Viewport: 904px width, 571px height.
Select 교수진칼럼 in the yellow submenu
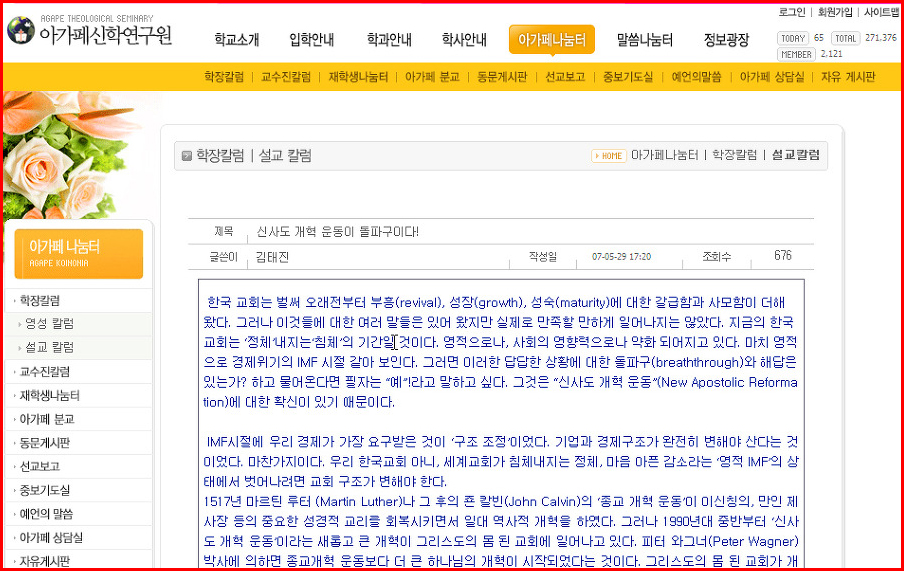click(286, 77)
